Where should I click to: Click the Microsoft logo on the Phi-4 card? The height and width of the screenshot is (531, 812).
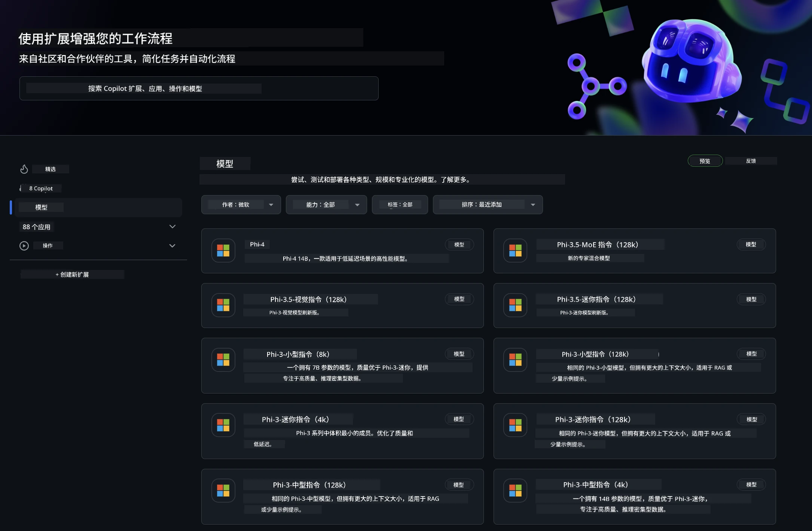223,251
